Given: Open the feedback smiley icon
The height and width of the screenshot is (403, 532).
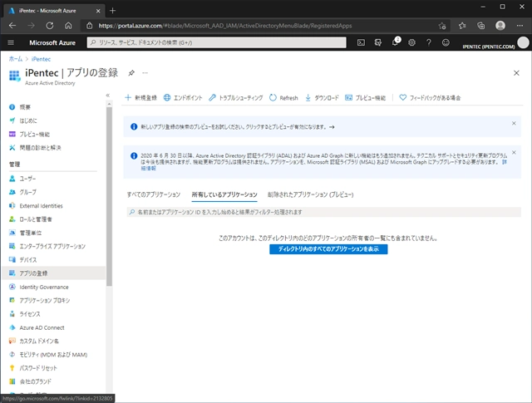Looking at the screenshot, I should [446, 42].
